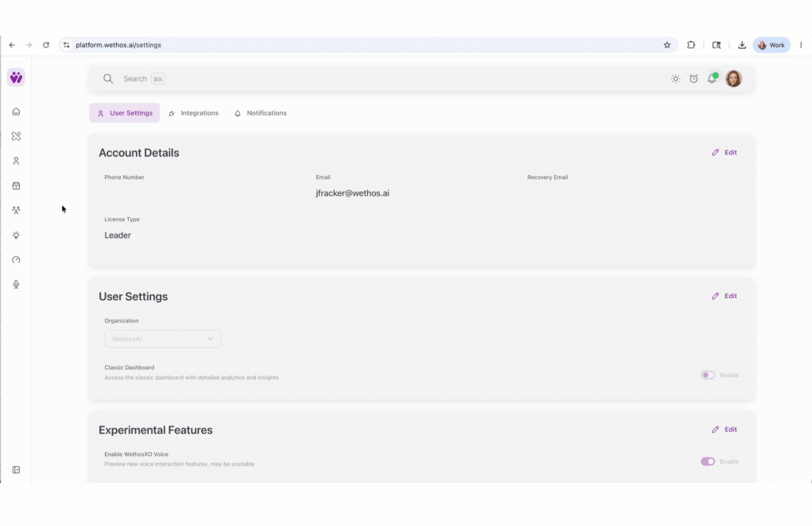Open the Organization WethosAI dropdown
The image size is (812, 526).
point(162,339)
